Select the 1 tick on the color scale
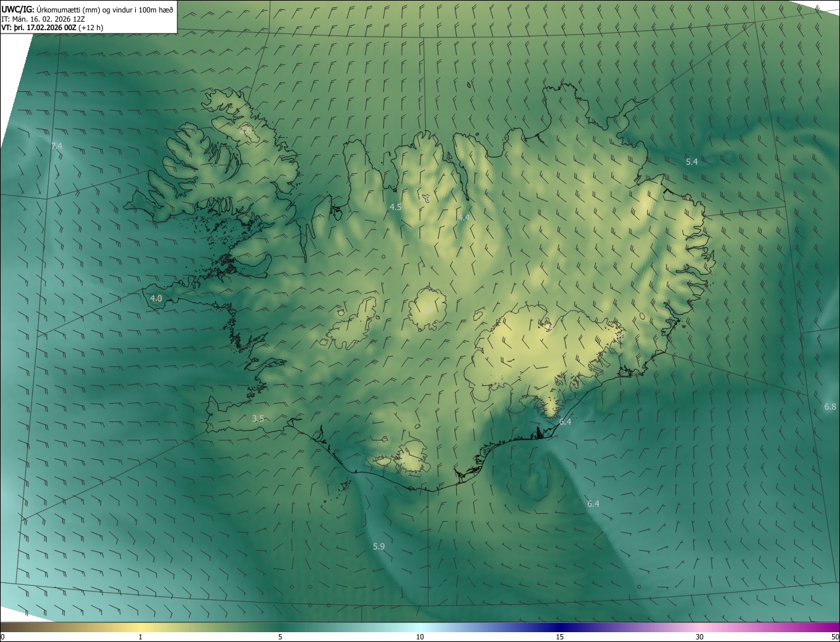Viewport: 840px width, 642px height. [140, 637]
